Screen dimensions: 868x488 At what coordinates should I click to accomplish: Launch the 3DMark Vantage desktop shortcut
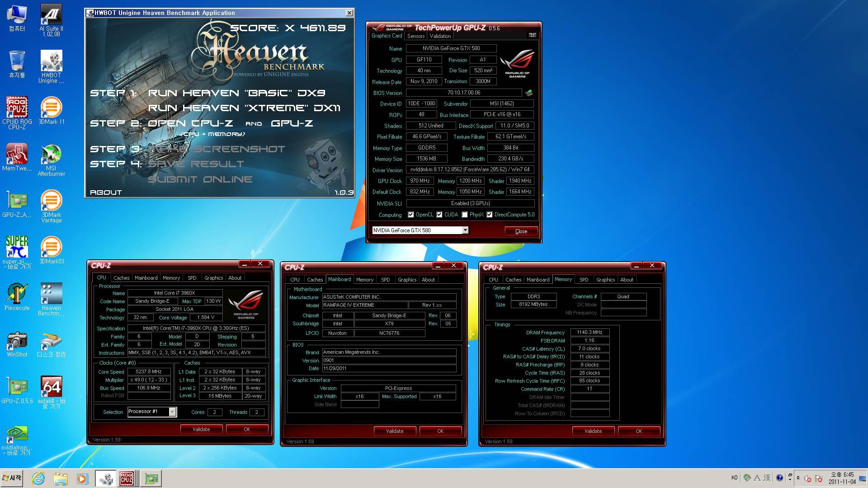point(51,206)
